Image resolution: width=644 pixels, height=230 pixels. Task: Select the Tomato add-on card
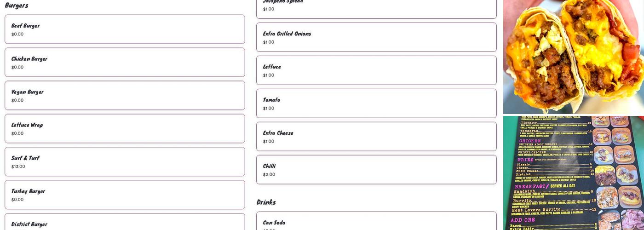click(376, 103)
